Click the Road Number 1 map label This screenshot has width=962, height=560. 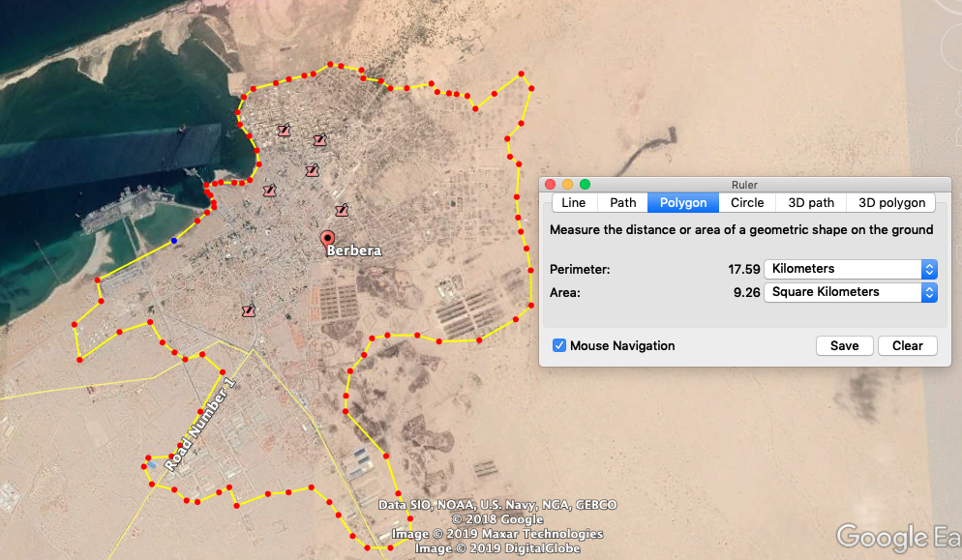pos(200,425)
